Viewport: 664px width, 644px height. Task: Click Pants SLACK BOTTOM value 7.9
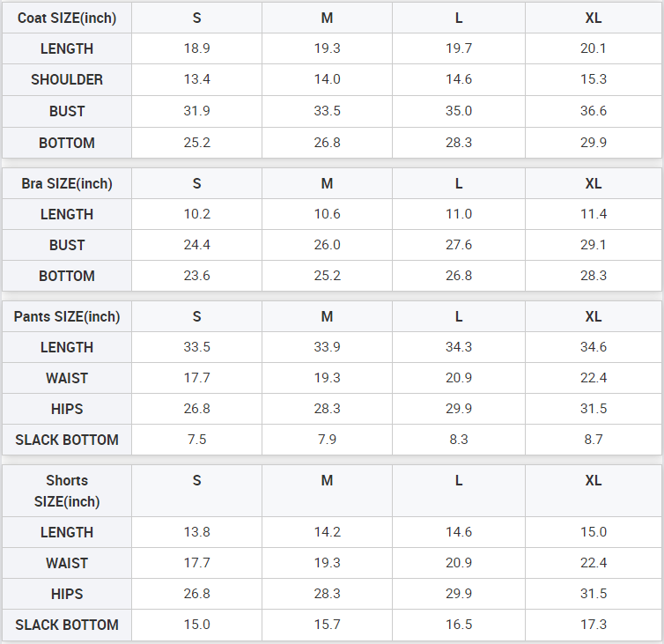327,440
